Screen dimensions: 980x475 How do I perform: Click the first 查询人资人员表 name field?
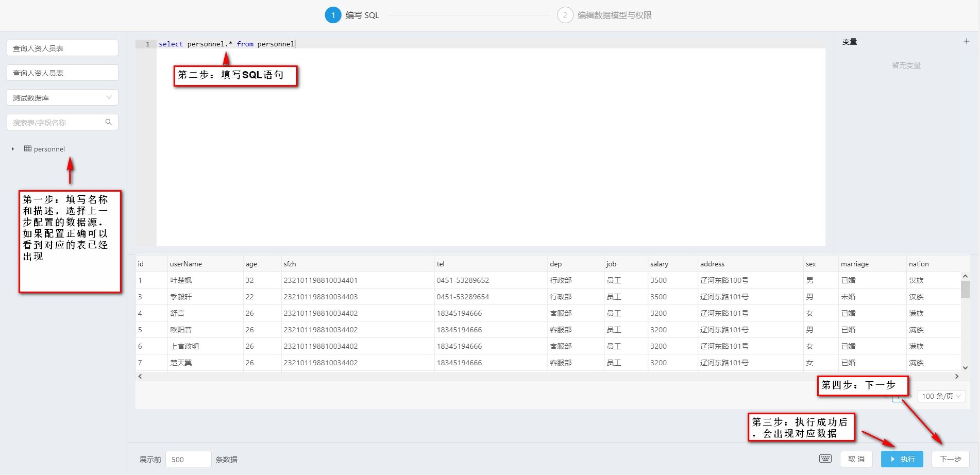(62, 48)
